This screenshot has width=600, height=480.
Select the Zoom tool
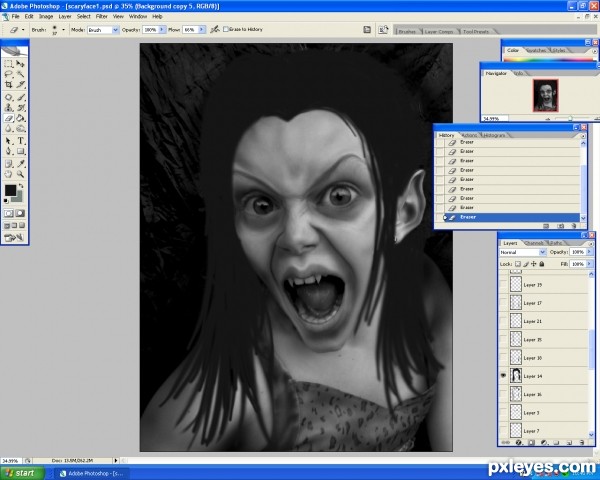(20, 174)
